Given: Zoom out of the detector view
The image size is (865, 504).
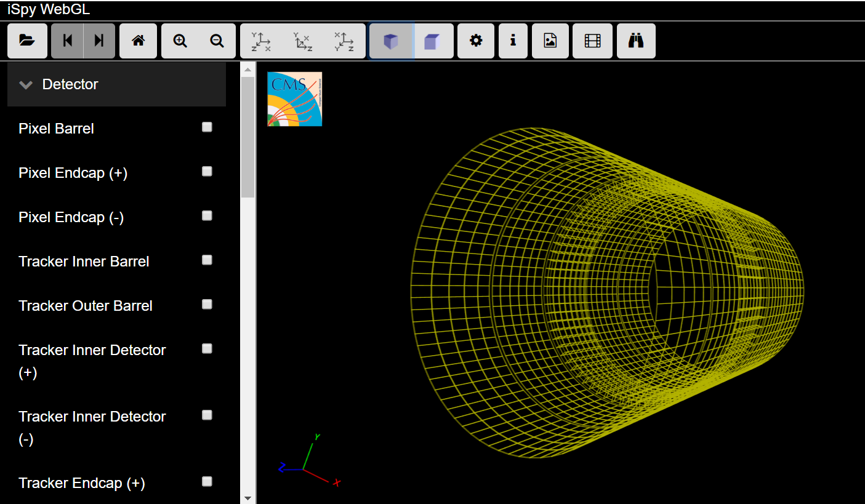Looking at the screenshot, I should pyautogui.click(x=217, y=41).
